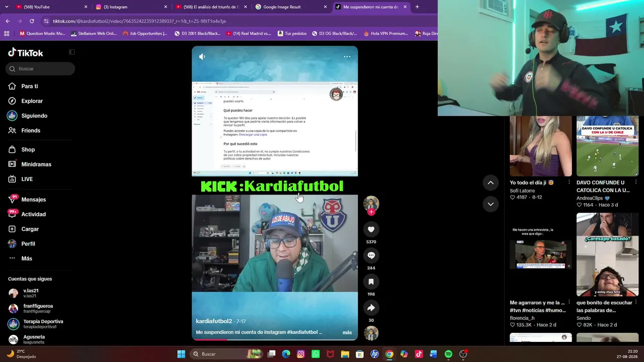Image resolution: width=644 pixels, height=362 pixels.
Task: Open the DAVO CONFUNDE U CATOLICA thumbnail
Action: pos(607,146)
